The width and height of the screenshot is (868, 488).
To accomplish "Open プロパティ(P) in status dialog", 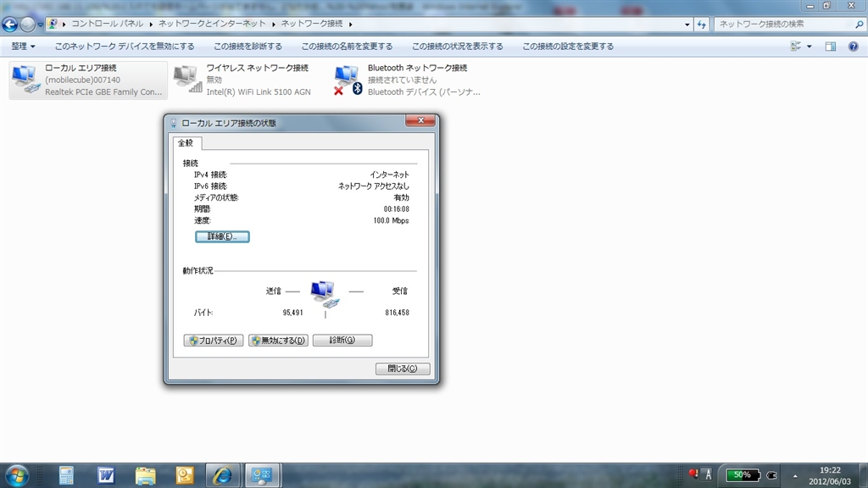I will tap(214, 341).
